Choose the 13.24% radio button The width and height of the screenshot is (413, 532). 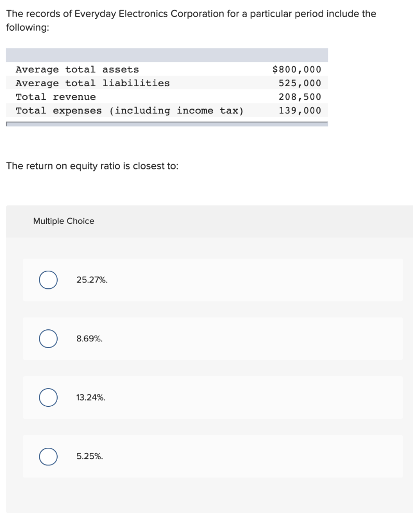click(48, 397)
